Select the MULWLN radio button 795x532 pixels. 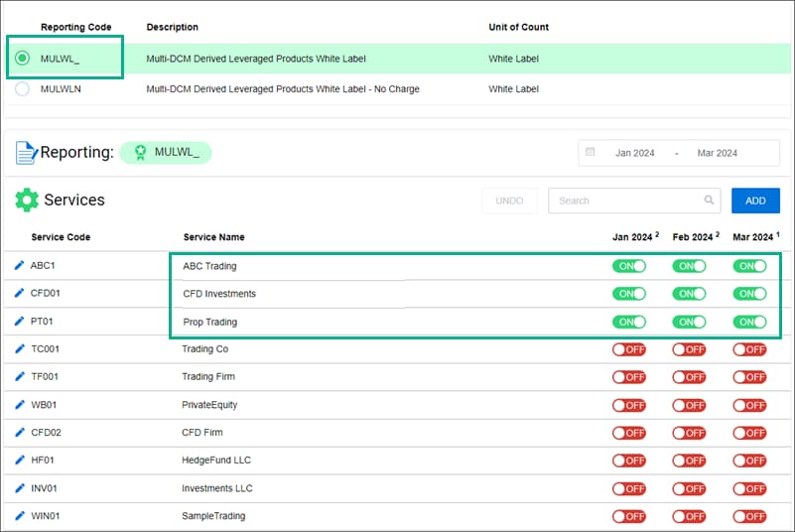[23, 89]
